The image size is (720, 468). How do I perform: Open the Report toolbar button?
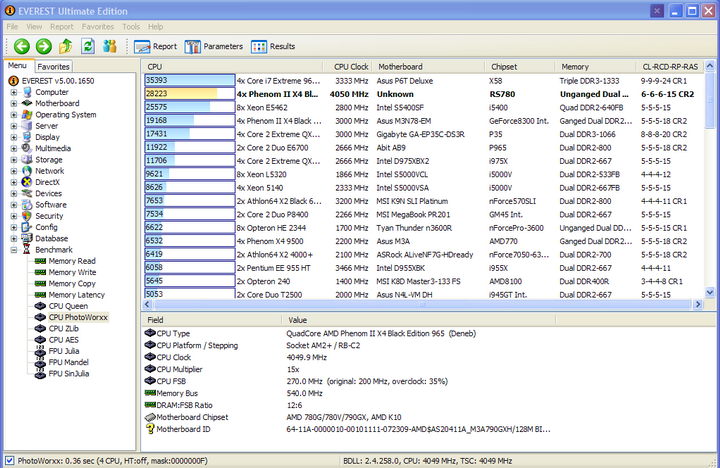(155, 46)
